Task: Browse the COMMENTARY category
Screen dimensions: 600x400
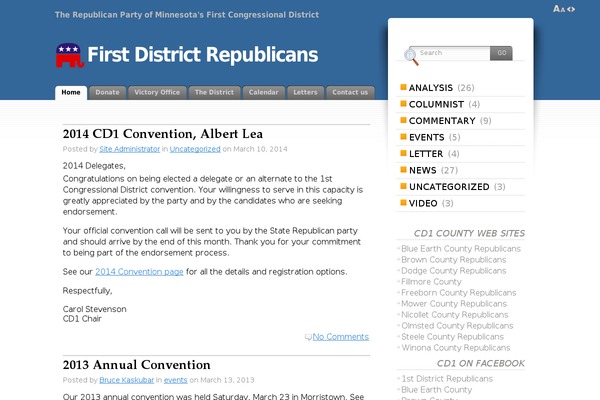Action: point(442,121)
